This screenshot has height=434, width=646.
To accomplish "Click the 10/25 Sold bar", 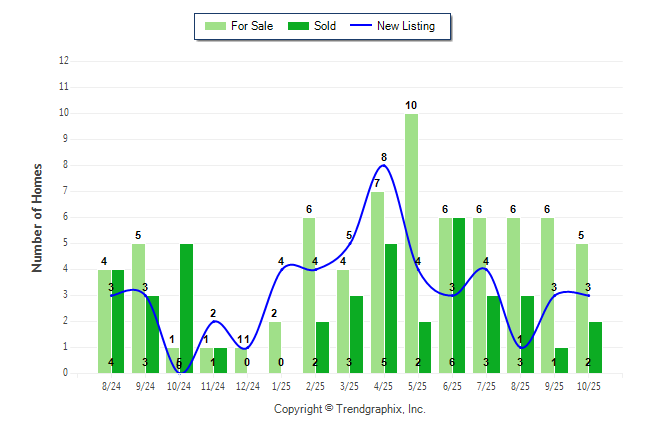I will pos(595,347).
